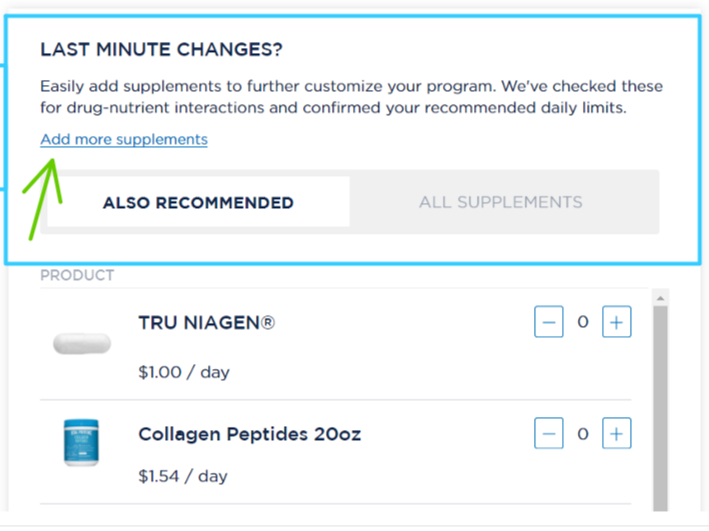Decrease TRU NIAGEN quantity with minus icon

[548, 322]
